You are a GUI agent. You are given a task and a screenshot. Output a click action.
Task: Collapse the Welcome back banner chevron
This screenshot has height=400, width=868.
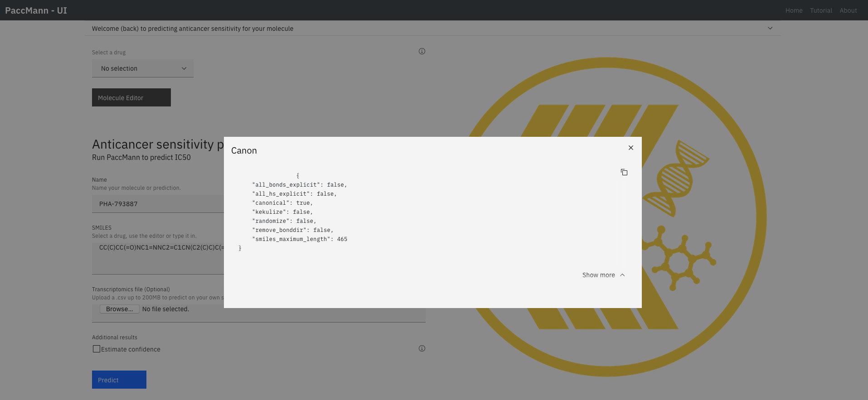pyautogui.click(x=770, y=28)
